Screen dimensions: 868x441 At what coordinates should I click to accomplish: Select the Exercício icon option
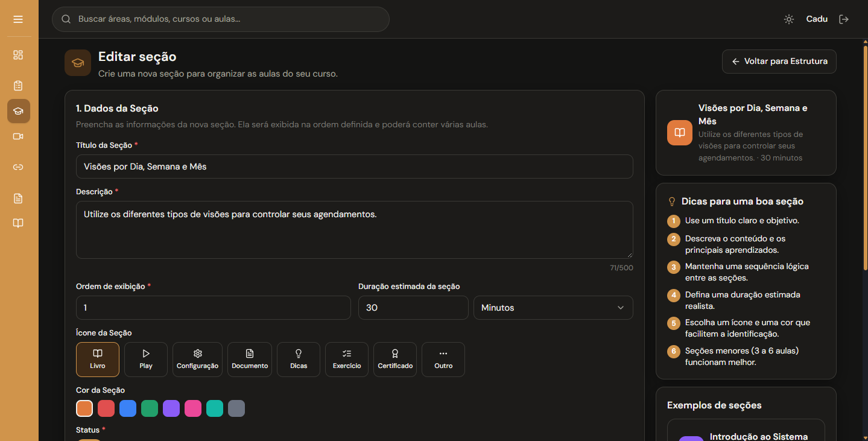tap(347, 360)
